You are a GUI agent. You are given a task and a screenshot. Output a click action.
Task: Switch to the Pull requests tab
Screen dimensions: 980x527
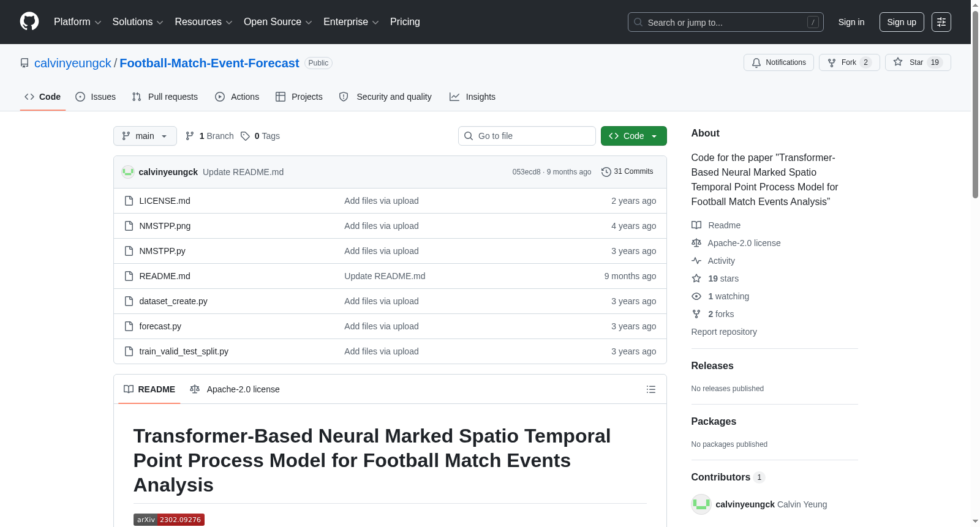coord(165,97)
